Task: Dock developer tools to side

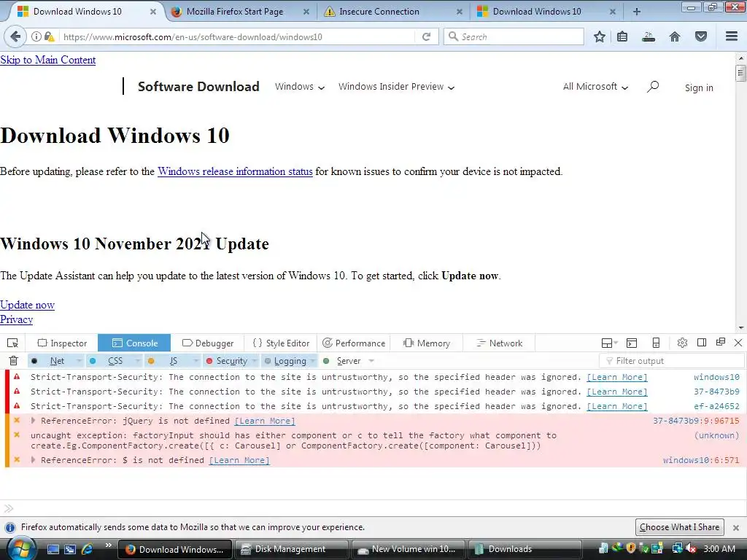Action: tap(701, 343)
